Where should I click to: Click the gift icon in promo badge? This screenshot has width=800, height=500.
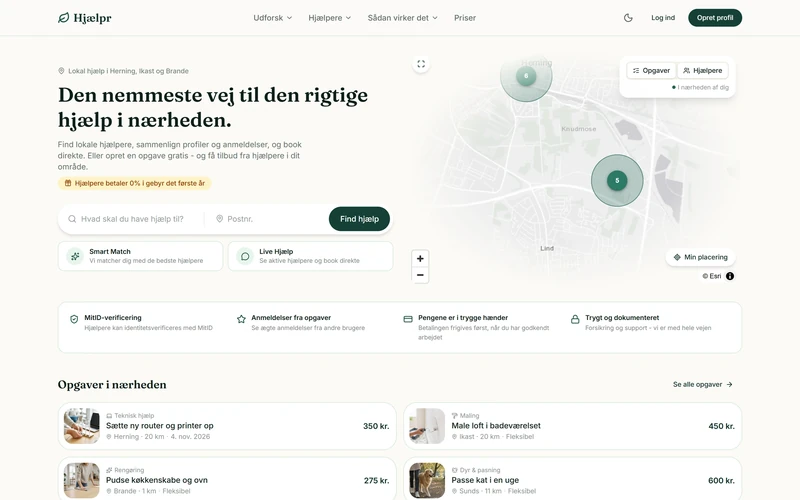(x=68, y=183)
